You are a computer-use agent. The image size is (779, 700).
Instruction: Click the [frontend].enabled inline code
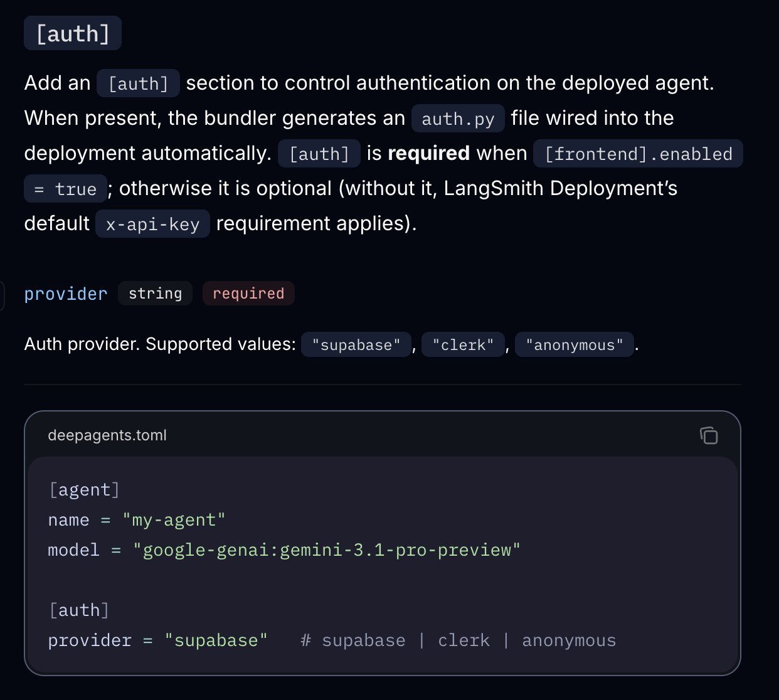click(x=638, y=154)
